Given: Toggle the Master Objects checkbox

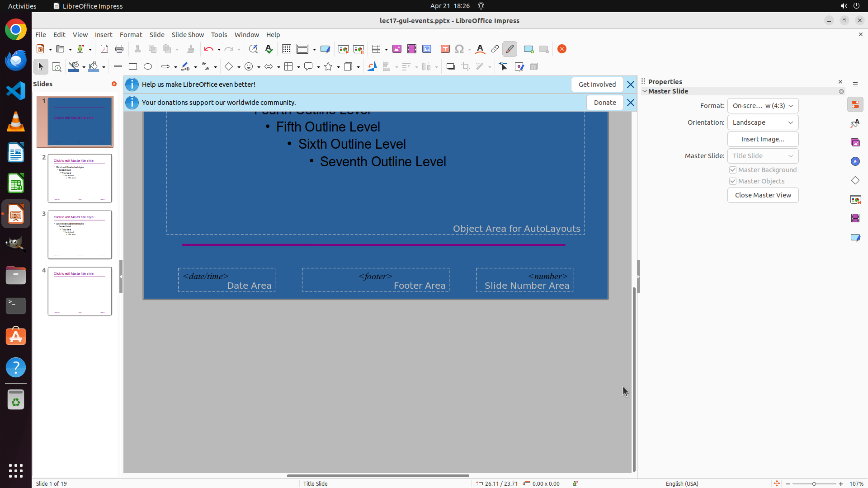Looking at the screenshot, I should 733,181.
